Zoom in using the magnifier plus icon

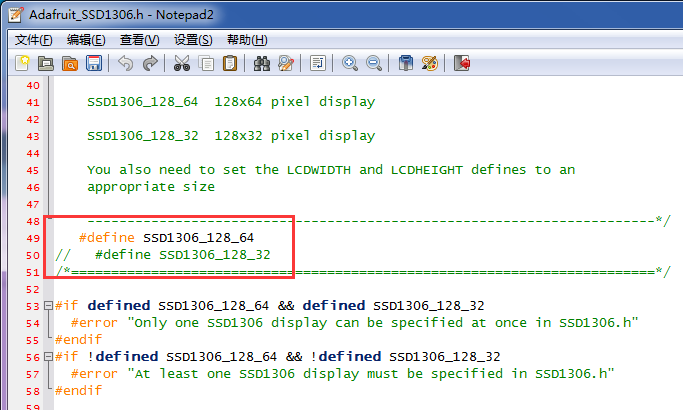pyautogui.click(x=349, y=63)
